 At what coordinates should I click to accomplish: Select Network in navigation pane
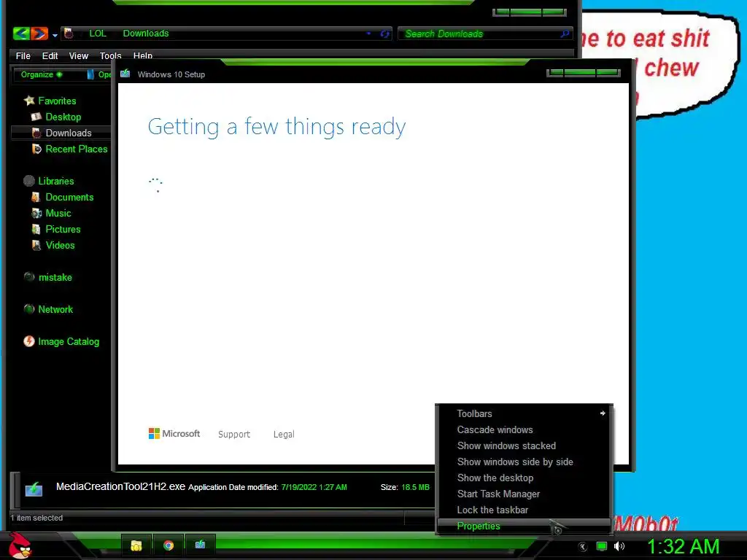[x=55, y=309]
